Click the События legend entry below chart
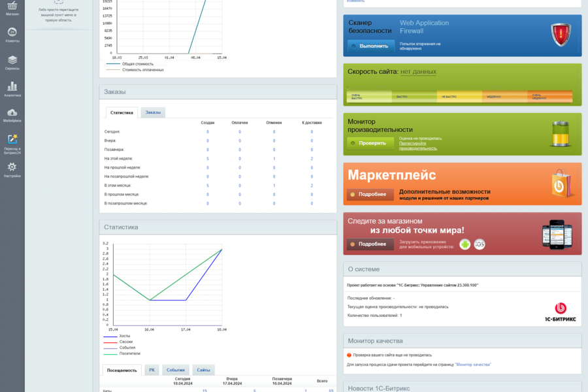 120,348
